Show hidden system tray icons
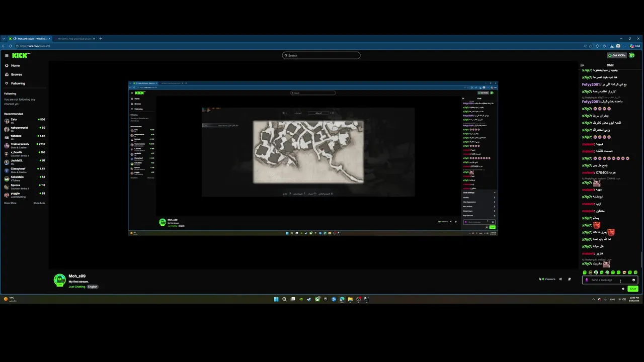The image size is (644, 362). coord(593,299)
